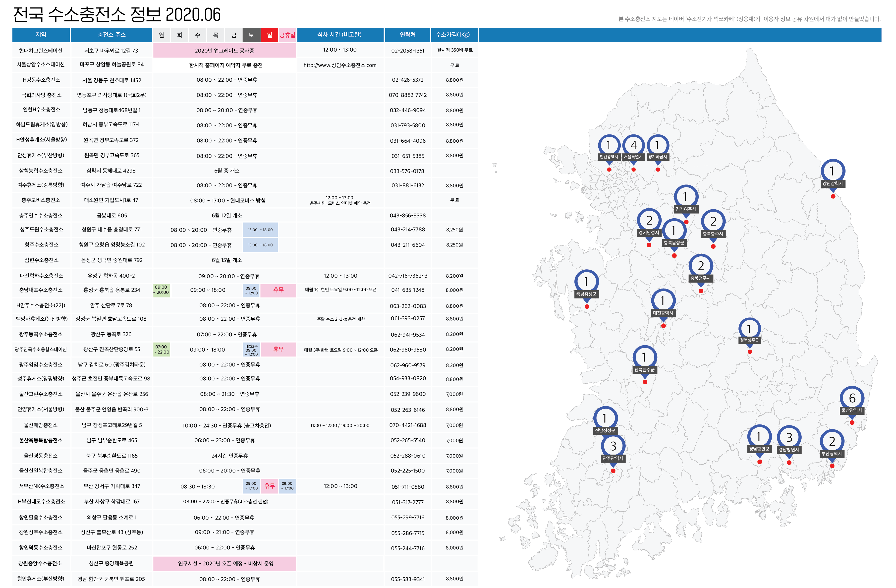This screenshot has height=588, width=896.
Task: Click phone number 02-426-5372
Action: (x=407, y=80)
